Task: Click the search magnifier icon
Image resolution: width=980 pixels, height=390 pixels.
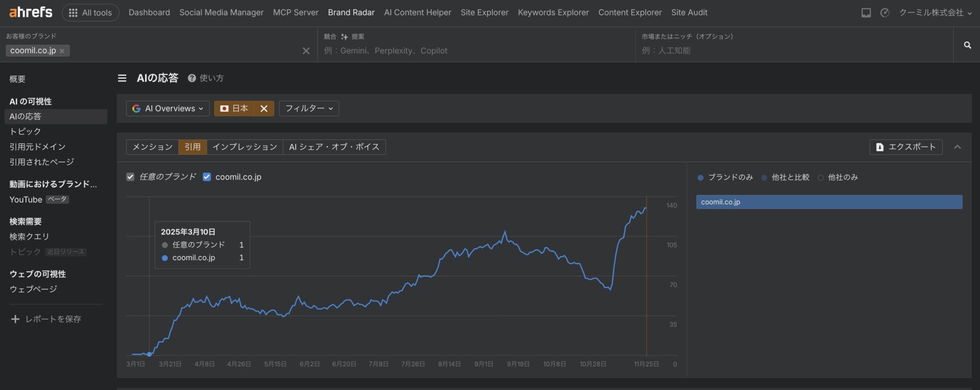Action: (x=967, y=45)
